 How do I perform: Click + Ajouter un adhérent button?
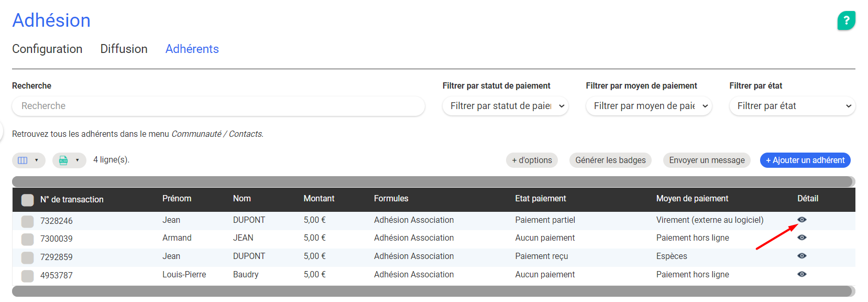[805, 160]
